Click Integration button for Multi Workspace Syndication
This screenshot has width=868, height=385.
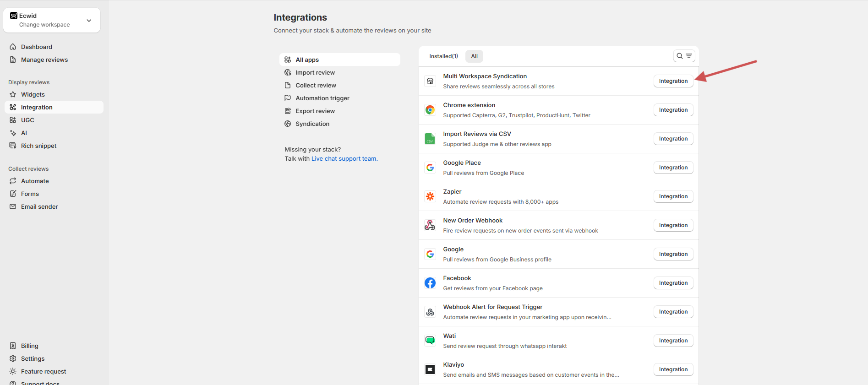673,81
